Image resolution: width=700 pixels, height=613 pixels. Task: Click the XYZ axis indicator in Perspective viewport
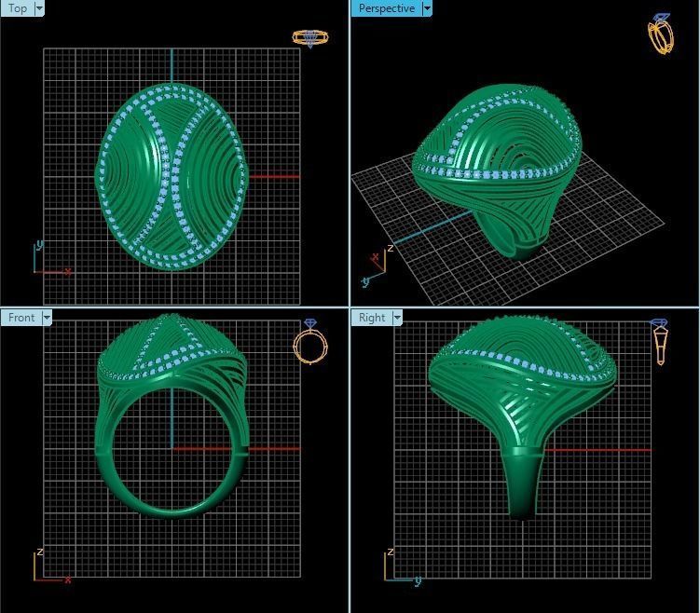[x=377, y=266]
